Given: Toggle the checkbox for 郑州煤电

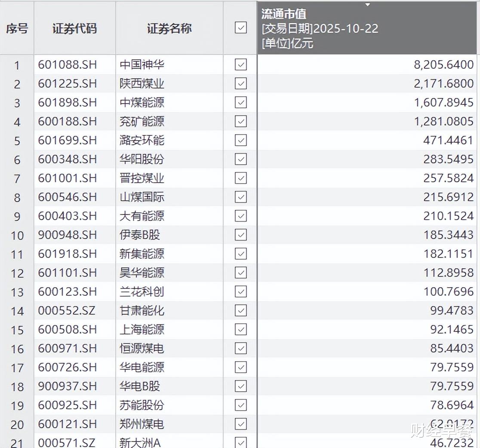Looking at the screenshot, I should [x=240, y=424].
